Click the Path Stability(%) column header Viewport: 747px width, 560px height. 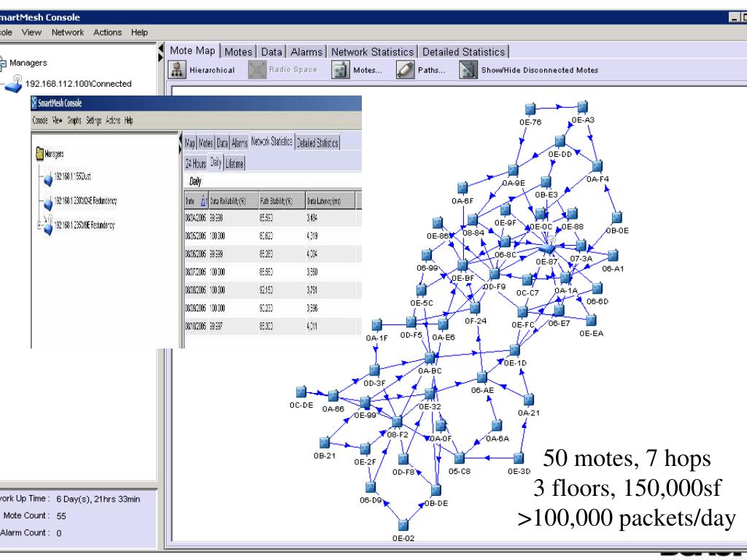point(282,201)
